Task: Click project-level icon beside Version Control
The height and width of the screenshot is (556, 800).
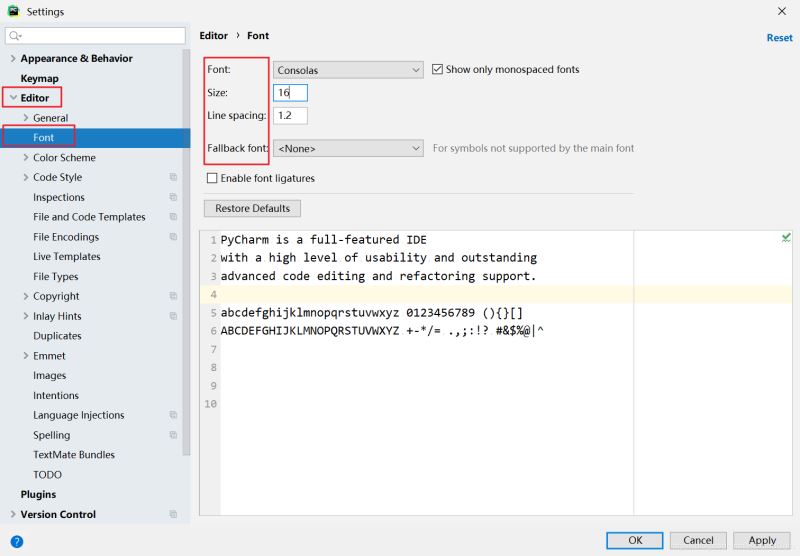Action: (x=173, y=515)
